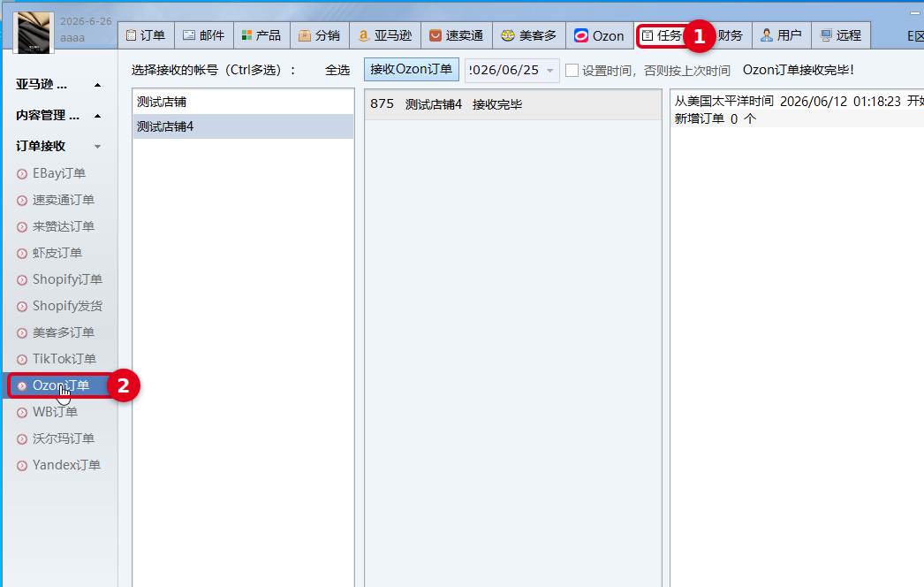Click the 速卖通订单 bullet icon
Viewport: 924px width, 587px height.
click(x=22, y=201)
